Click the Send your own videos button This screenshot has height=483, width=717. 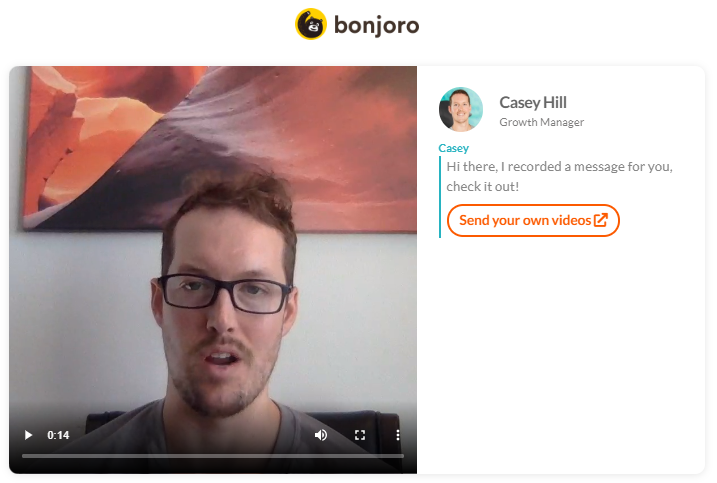point(533,220)
